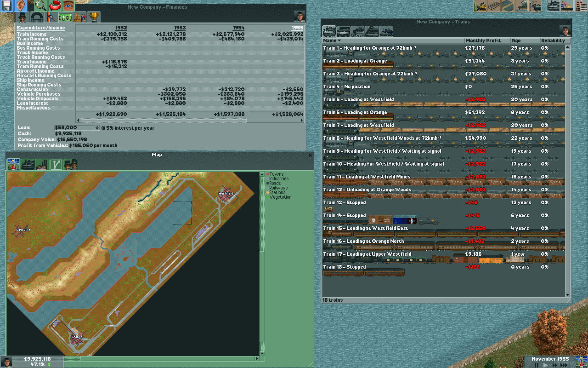Adjust loan amount with the stepper arrows
Screen dimensions: 588x368
[x=97, y=127]
